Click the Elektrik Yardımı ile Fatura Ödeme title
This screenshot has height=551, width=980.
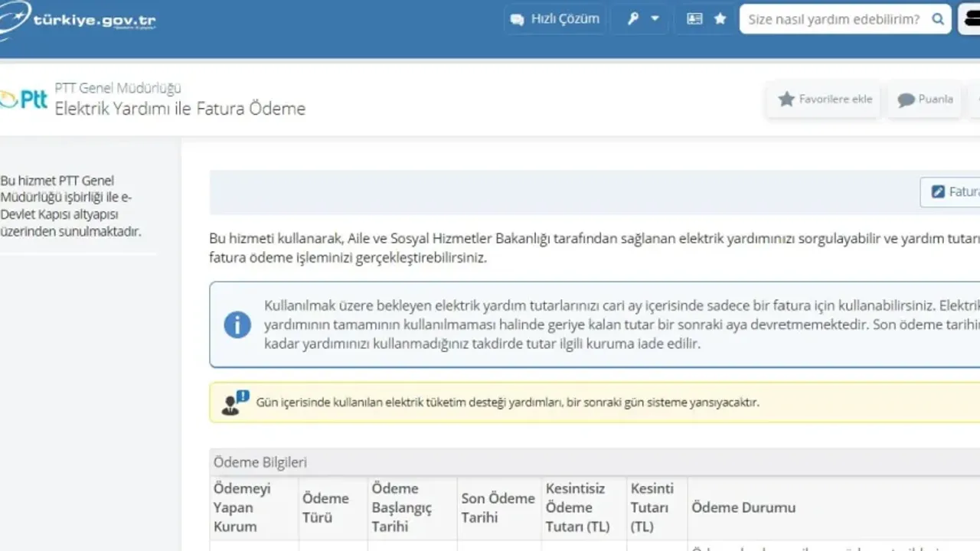[180, 109]
